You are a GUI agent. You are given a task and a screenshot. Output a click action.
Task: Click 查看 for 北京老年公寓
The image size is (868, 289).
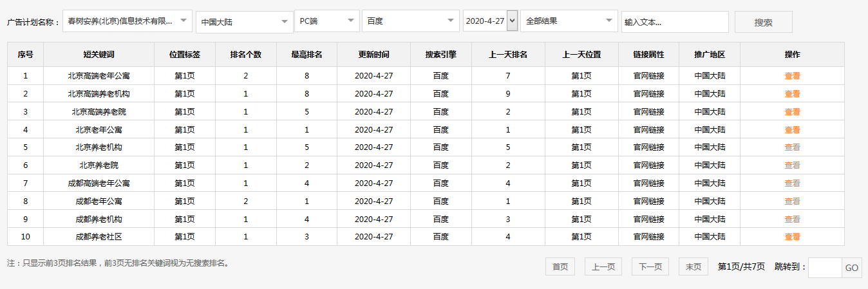click(792, 129)
